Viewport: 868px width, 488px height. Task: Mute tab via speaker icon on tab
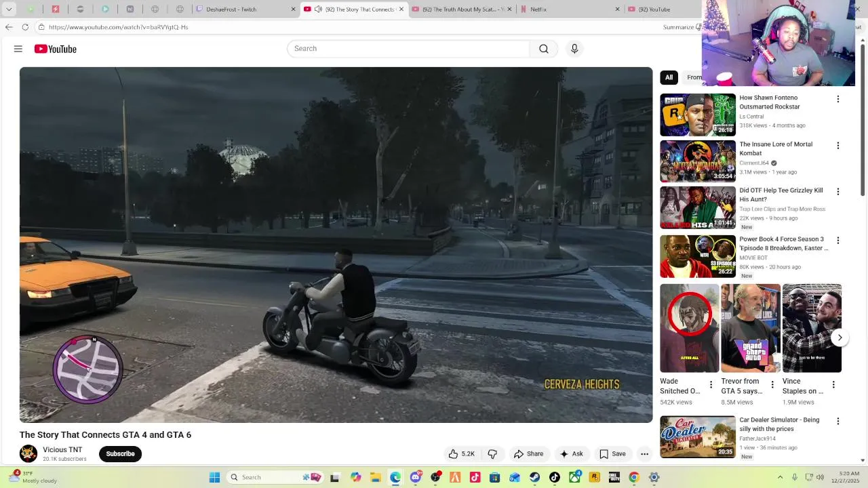[x=318, y=9]
